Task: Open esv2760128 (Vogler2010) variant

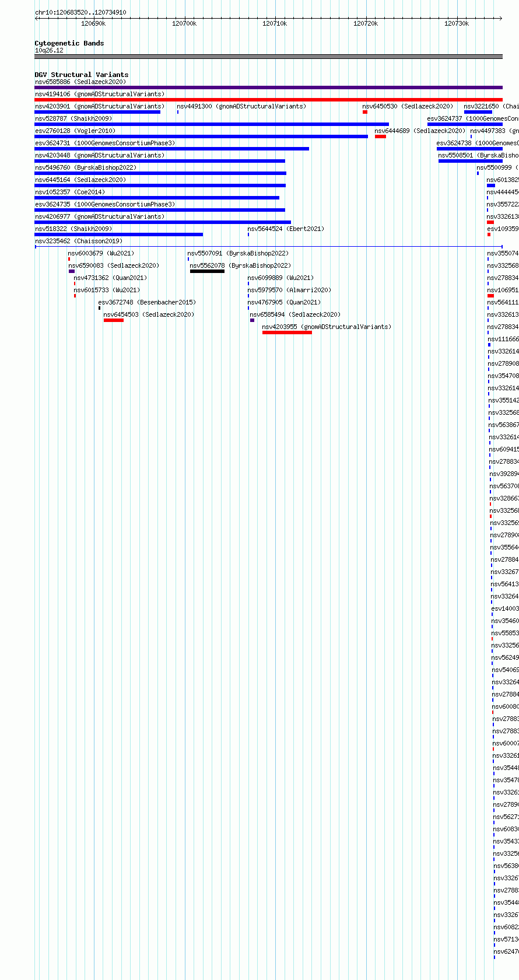Action: point(75,131)
